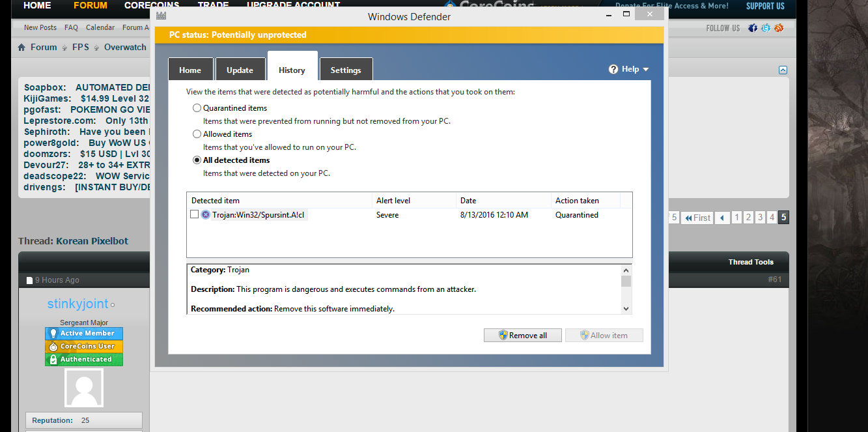Click the details pane scroll down arrow
This screenshot has width=868, height=432.
tap(626, 309)
